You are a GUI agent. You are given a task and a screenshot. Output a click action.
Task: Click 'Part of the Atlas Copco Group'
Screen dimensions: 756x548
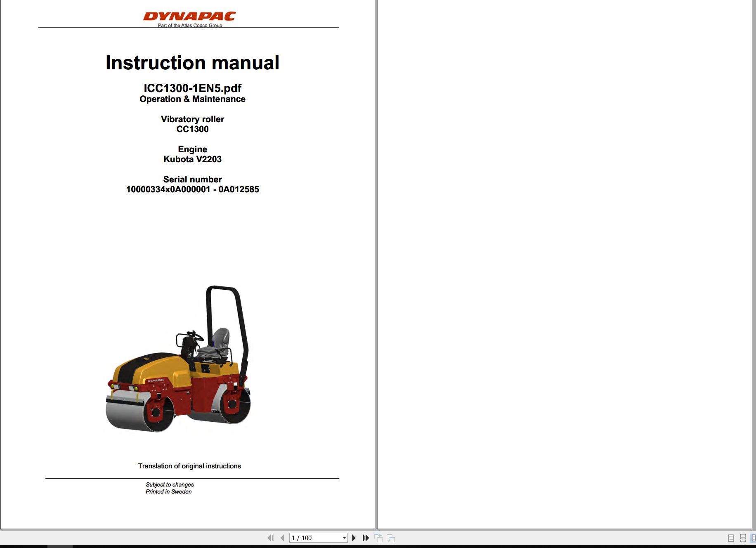click(x=190, y=25)
